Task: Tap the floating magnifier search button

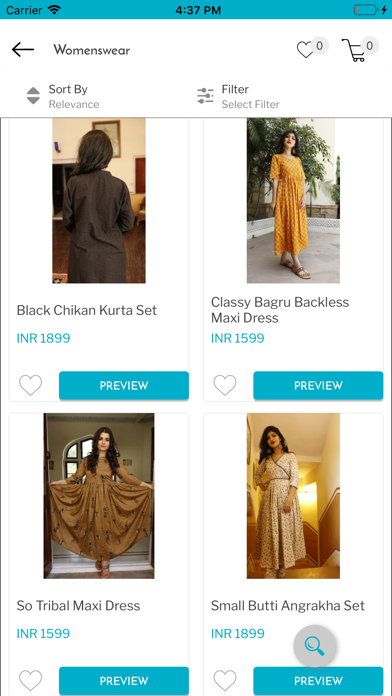Action: pos(315,646)
